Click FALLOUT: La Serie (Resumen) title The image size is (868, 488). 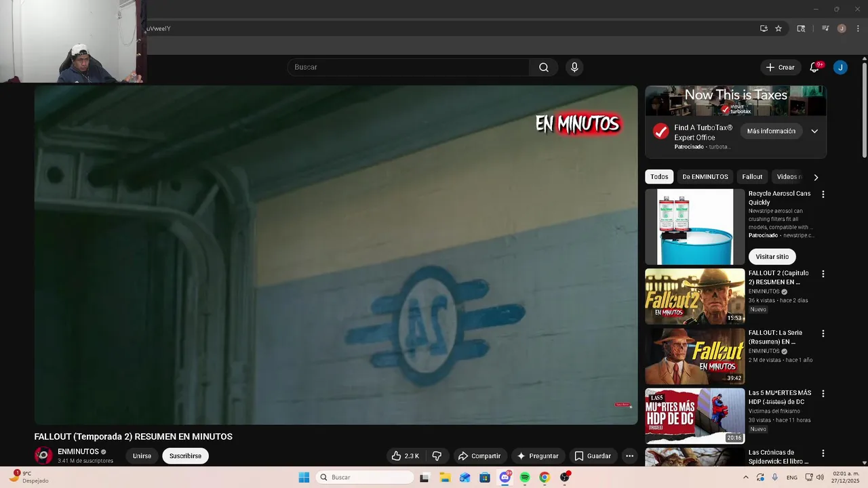click(x=775, y=338)
